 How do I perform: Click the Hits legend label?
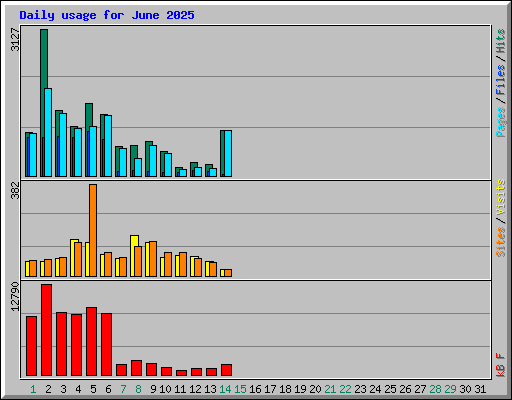point(500,41)
